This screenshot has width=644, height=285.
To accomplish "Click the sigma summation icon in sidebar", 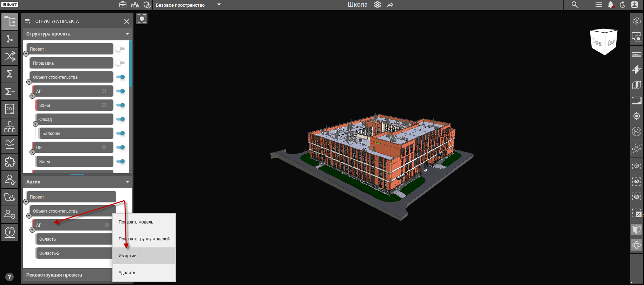I will pyautogui.click(x=10, y=74).
